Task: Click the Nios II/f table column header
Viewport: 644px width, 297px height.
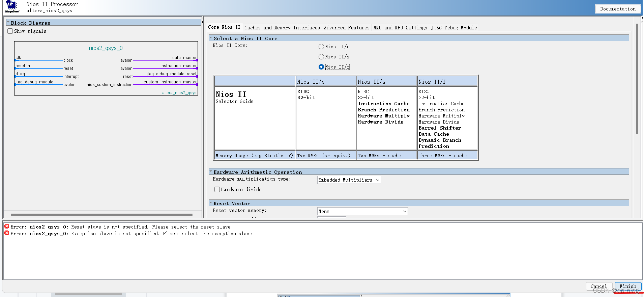Action: [x=448, y=81]
